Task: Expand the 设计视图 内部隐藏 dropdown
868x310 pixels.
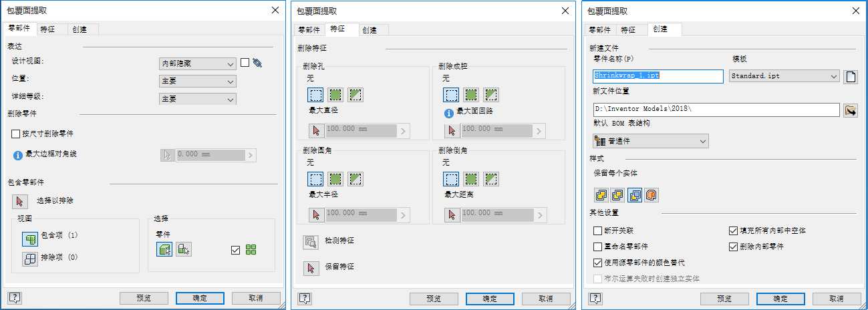Action: [x=198, y=63]
